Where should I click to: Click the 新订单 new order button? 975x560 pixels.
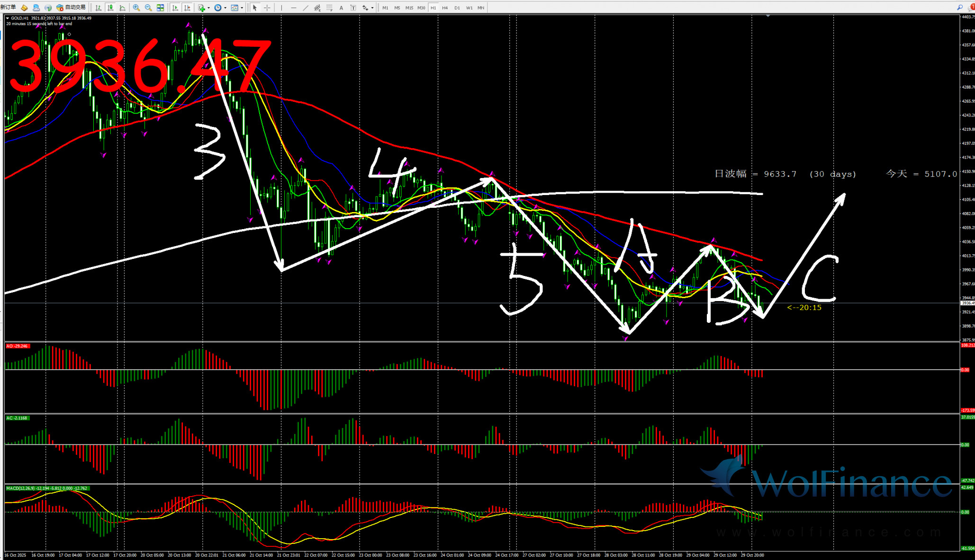click(x=9, y=8)
